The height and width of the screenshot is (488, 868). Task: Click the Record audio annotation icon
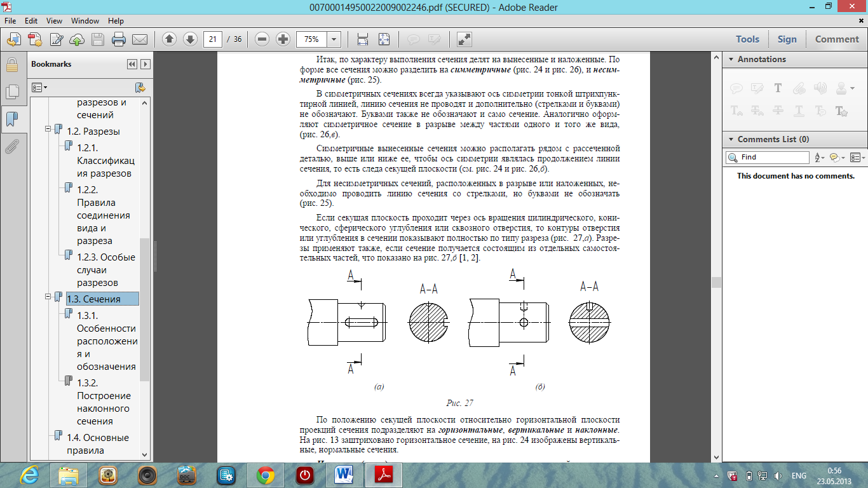pos(820,88)
